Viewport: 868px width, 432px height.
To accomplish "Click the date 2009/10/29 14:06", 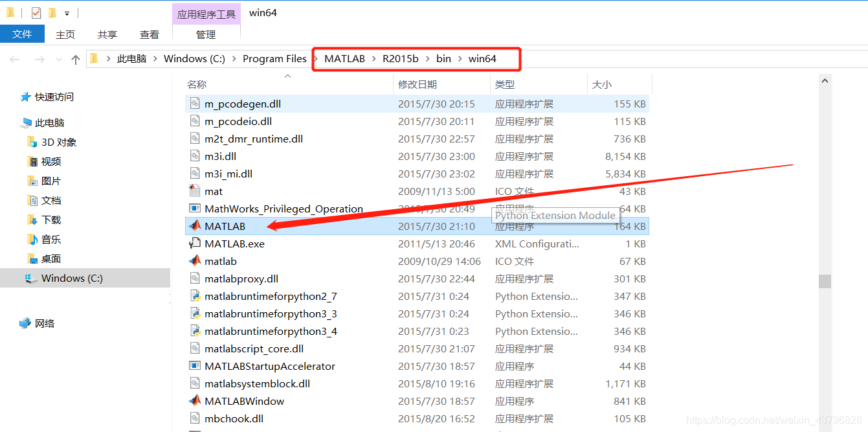I will point(440,261).
